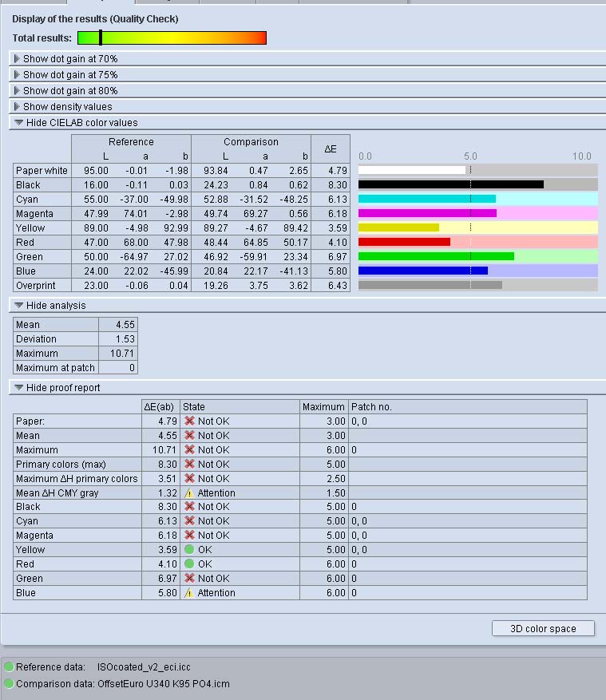
Task: Click the Attention icon in the Blue row
Action: [x=189, y=593]
